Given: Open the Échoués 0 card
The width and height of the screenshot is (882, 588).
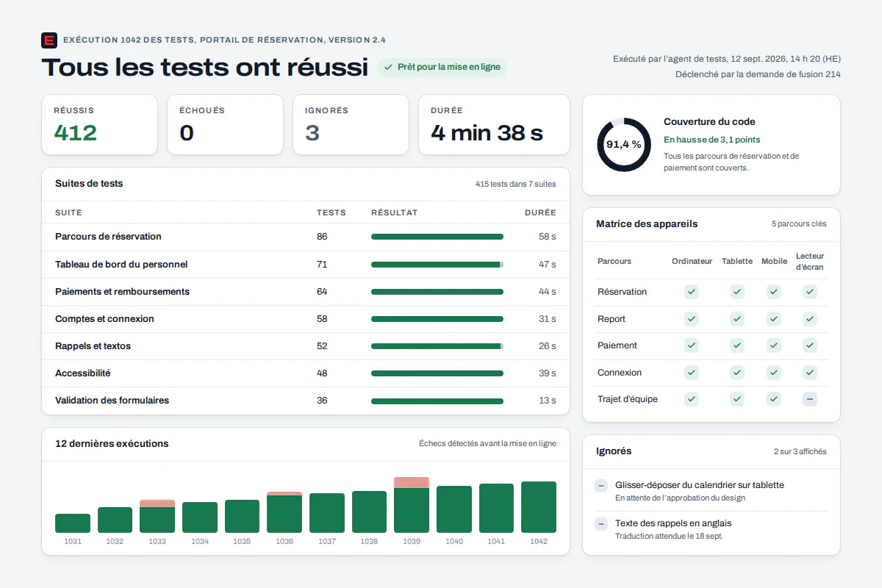Looking at the screenshot, I should [225, 125].
